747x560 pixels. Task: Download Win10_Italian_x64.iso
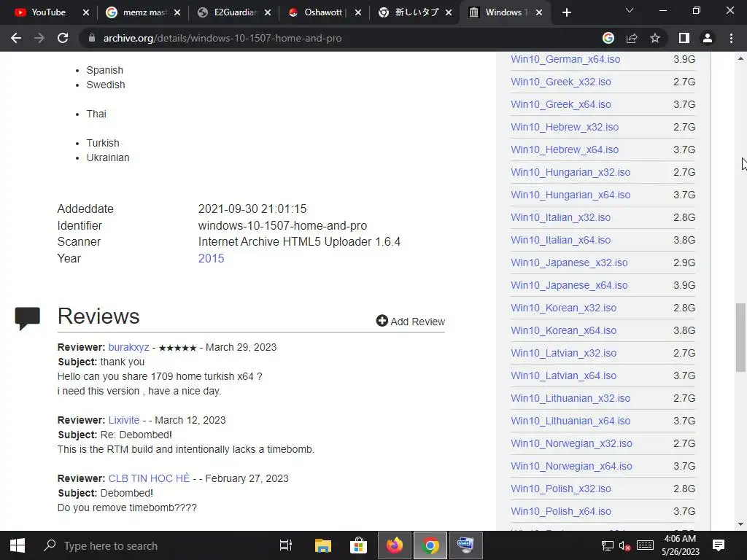point(561,240)
